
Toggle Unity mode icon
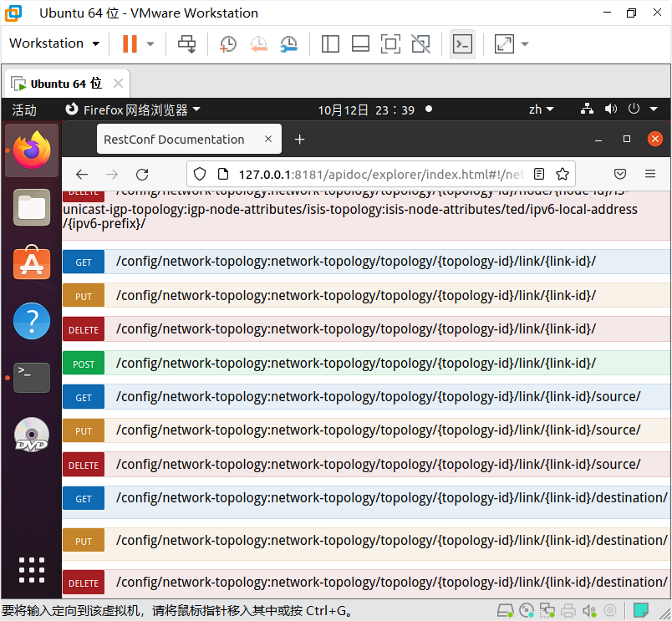(x=421, y=43)
